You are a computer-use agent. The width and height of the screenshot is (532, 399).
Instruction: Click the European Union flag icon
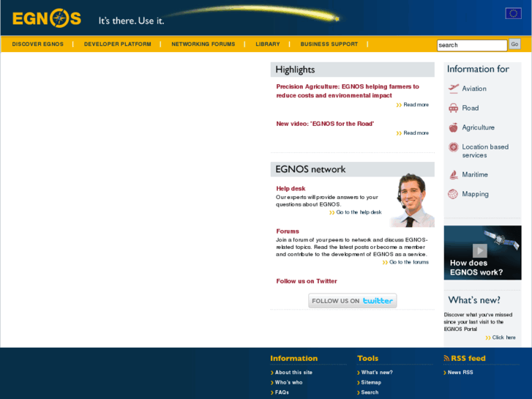click(513, 13)
